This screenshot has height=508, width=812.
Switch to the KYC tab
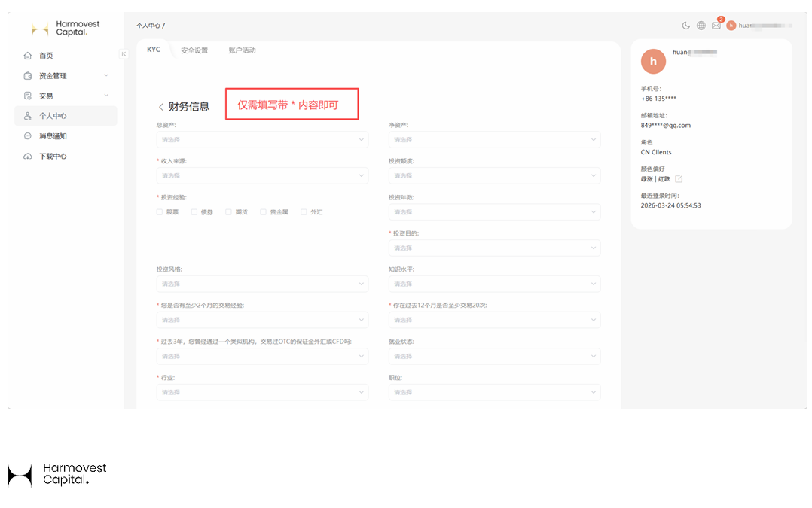point(154,50)
